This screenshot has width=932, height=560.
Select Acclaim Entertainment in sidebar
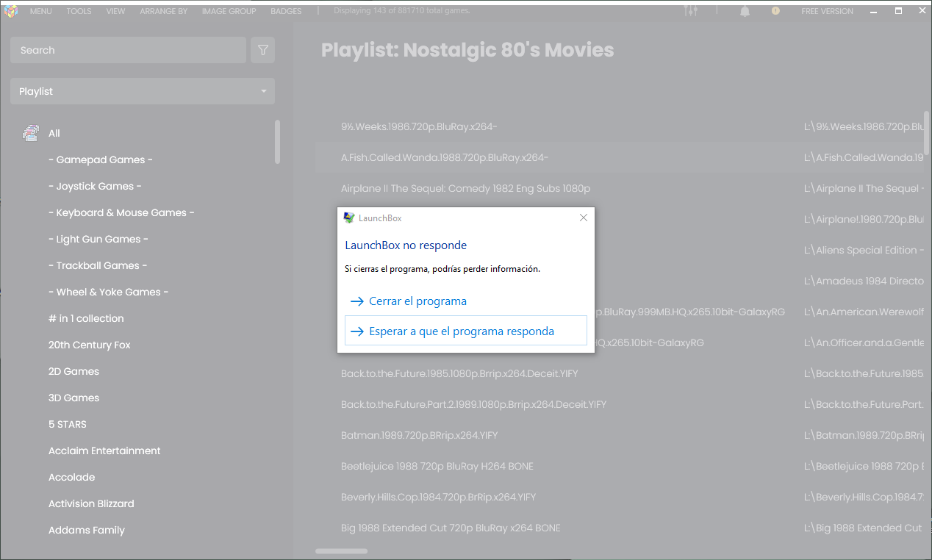click(104, 450)
